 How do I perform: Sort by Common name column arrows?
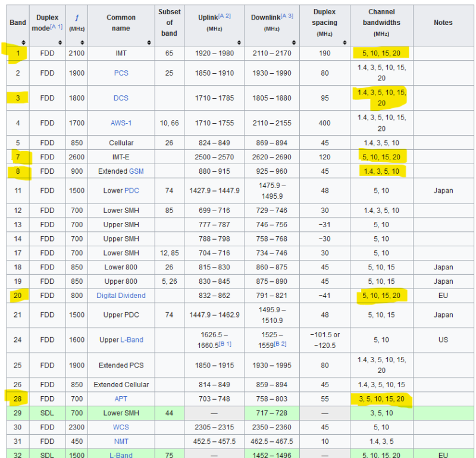pos(149,42)
